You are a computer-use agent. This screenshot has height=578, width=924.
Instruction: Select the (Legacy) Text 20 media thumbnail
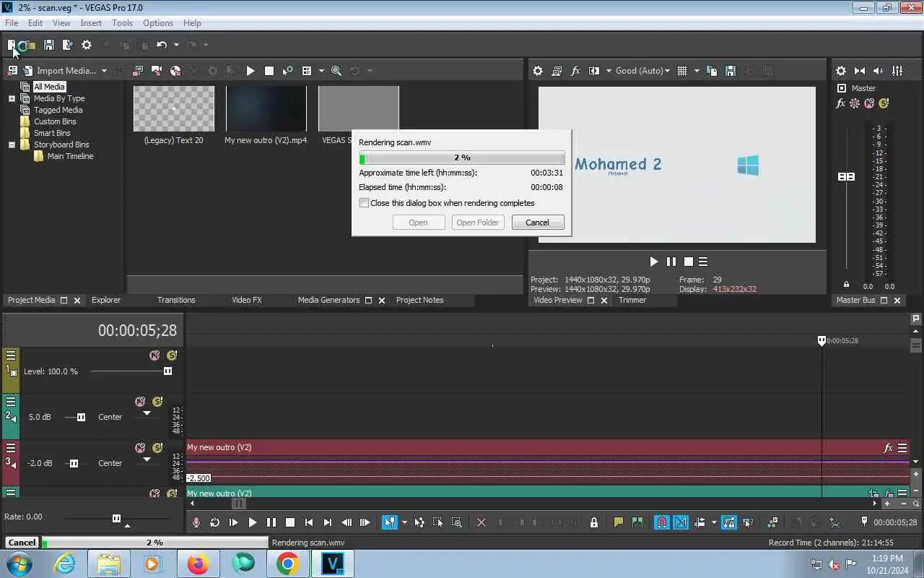174,108
